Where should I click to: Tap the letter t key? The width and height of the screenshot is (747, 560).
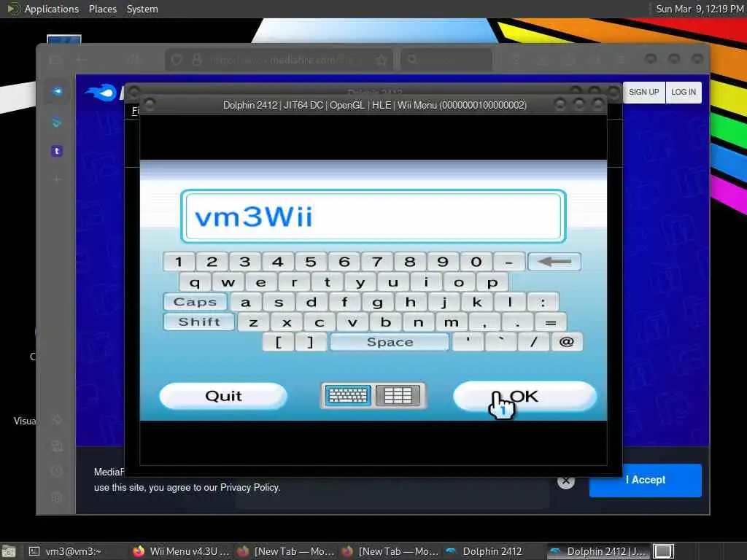click(x=328, y=282)
